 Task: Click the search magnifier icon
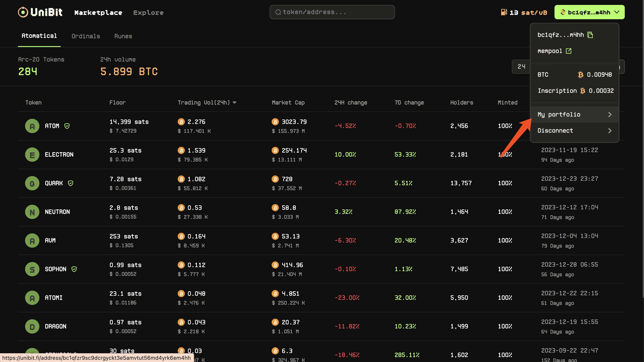click(278, 12)
